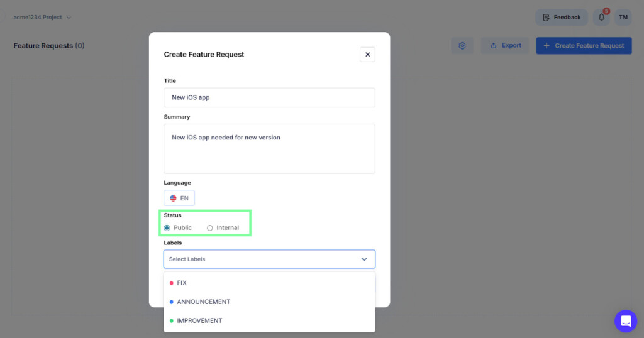This screenshot has height=338, width=644.
Task: Select the Public status radio button
Action: tap(167, 228)
